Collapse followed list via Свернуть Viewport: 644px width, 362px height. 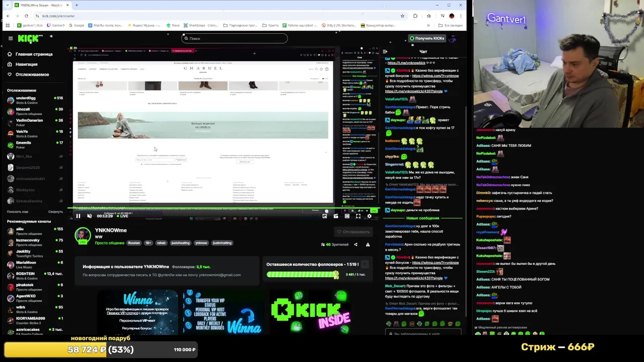point(55,212)
